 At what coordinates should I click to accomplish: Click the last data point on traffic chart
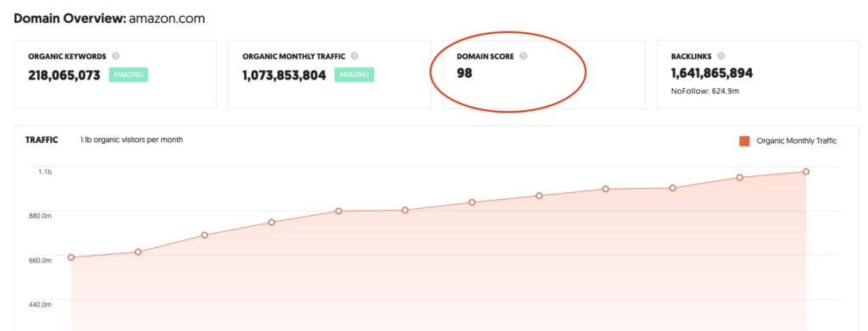pos(806,171)
